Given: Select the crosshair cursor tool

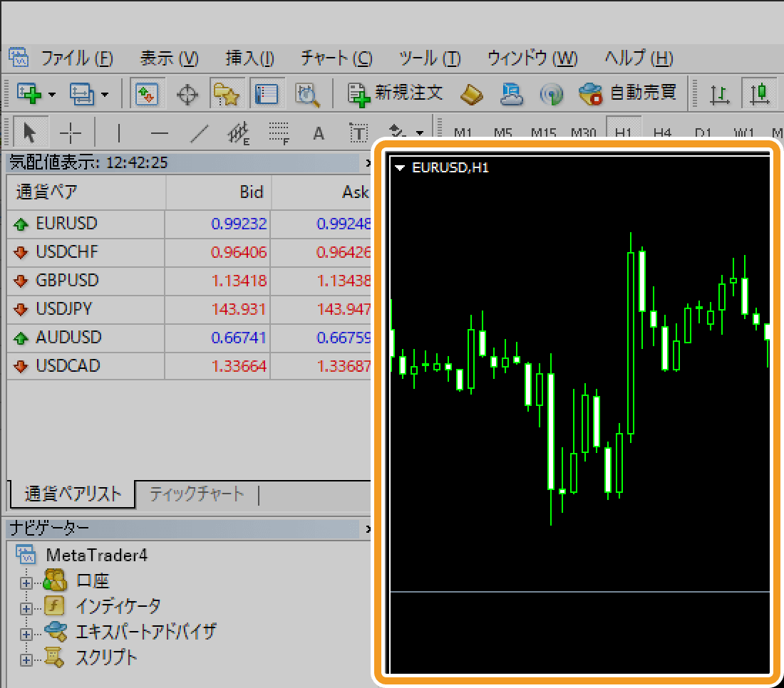Looking at the screenshot, I should click(x=71, y=133).
